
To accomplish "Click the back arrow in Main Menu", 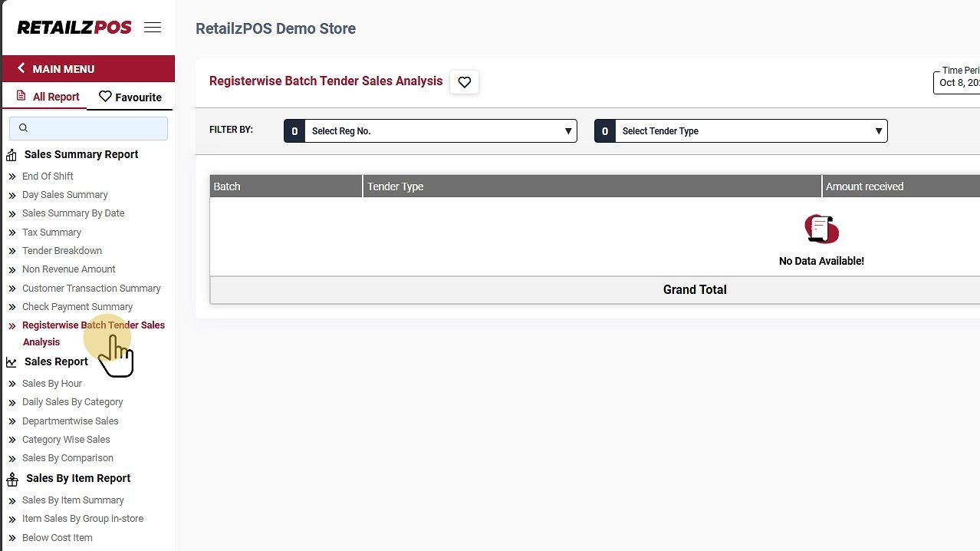I will pyautogui.click(x=21, y=68).
